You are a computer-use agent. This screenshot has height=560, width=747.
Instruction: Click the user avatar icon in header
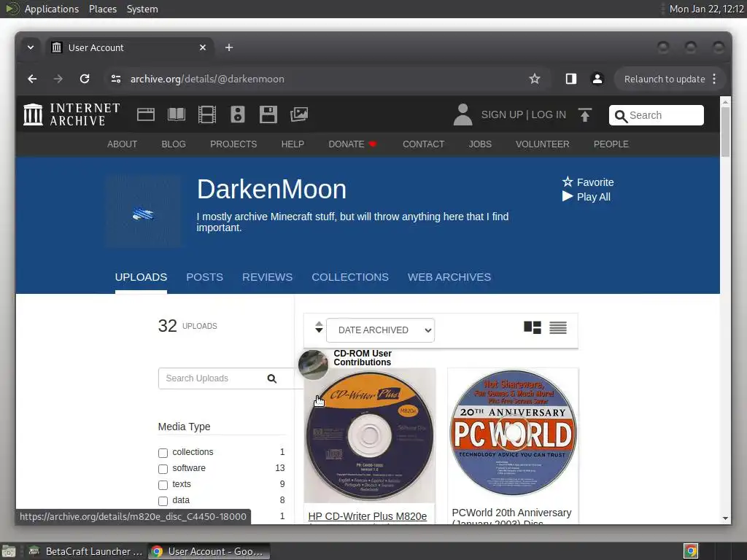click(x=462, y=114)
